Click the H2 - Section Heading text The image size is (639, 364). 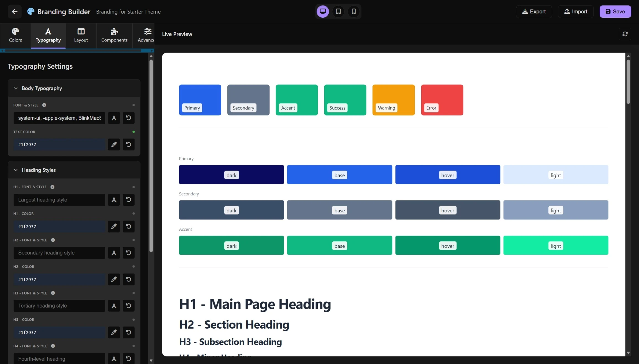[x=234, y=324]
